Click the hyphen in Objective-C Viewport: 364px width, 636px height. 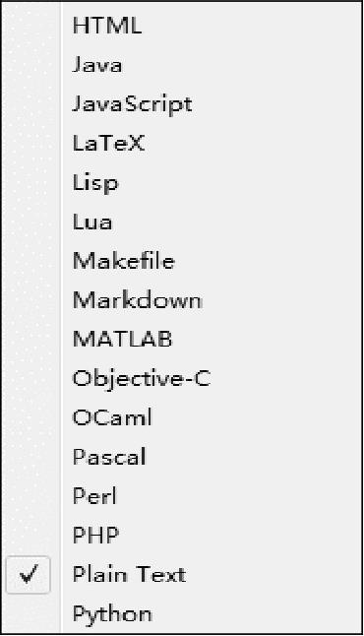(189, 380)
